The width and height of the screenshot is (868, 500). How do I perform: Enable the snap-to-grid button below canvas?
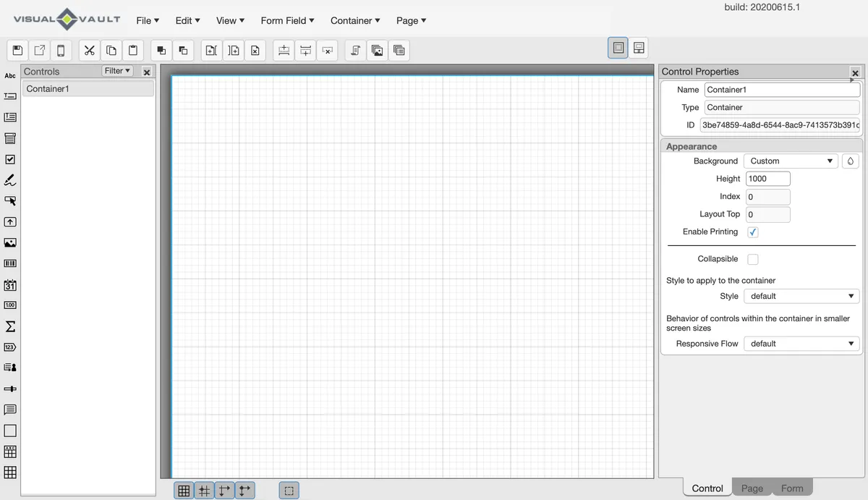(204, 490)
